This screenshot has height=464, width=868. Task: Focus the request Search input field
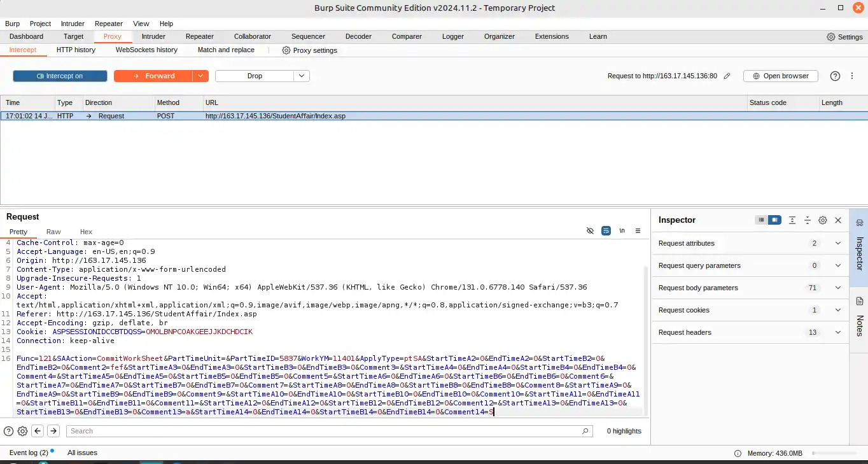pos(329,431)
